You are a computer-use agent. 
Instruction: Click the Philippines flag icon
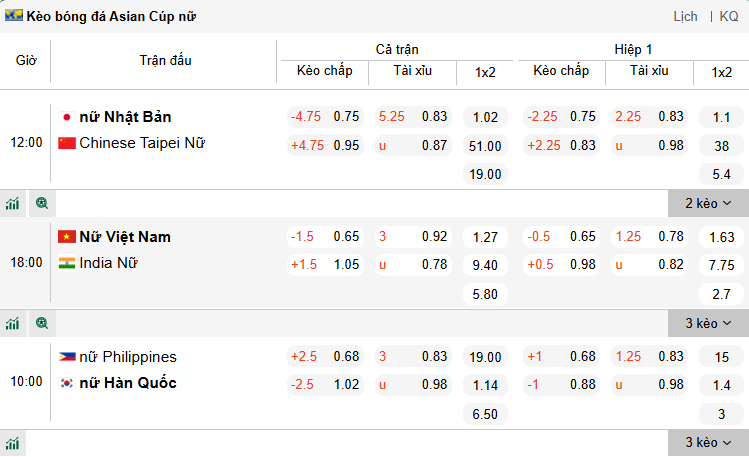67,357
